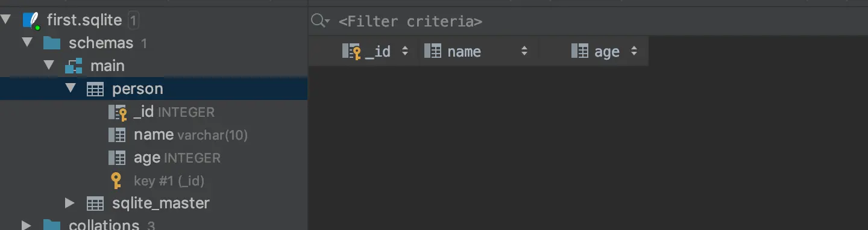Click the main schema icon
The width and height of the screenshot is (868, 230).
point(74,66)
